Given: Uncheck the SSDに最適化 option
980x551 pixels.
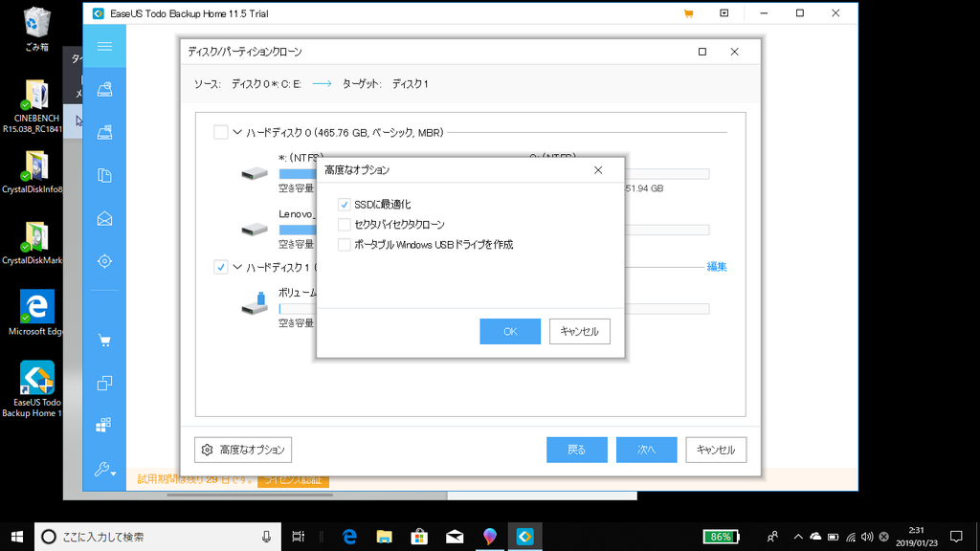Looking at the screenshot, I should [x=344, y=205].
